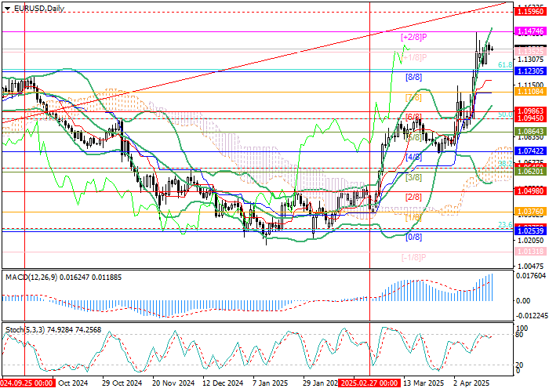Select the [8/8] Murrey level label
This screenshot has height=392, width=549.
coord(413,77)
